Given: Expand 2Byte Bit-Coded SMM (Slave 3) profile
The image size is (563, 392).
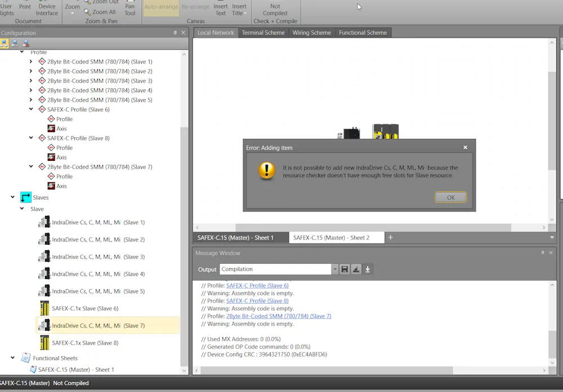Looking at the screenshot, I should point(31,80).
